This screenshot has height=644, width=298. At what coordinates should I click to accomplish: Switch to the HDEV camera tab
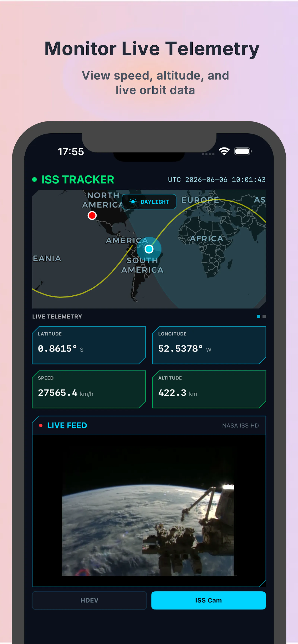[x=89, y=600]
